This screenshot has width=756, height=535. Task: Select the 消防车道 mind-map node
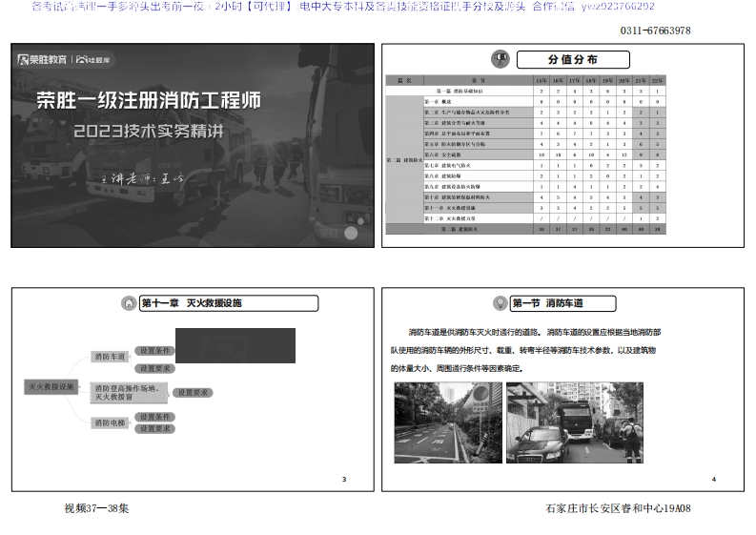[108, 357]
